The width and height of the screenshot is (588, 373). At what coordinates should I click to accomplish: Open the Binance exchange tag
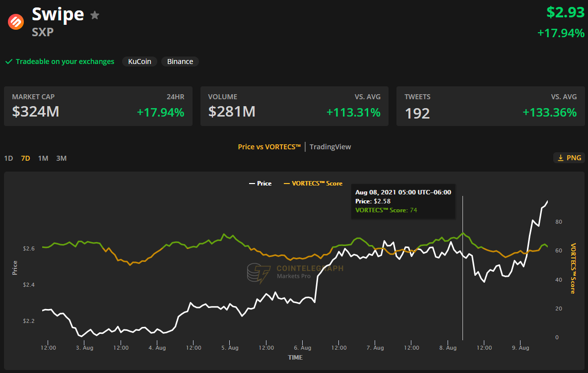[x=180, y=62]
